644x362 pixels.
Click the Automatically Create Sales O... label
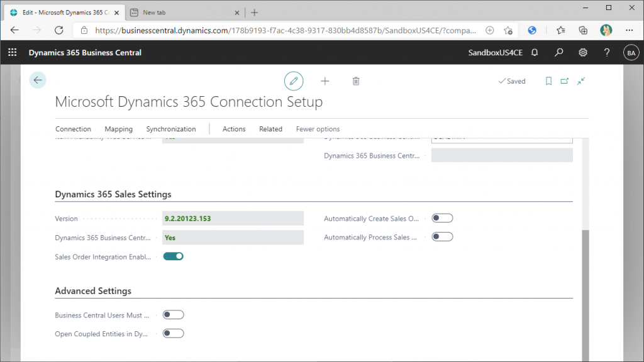[371, 219]
